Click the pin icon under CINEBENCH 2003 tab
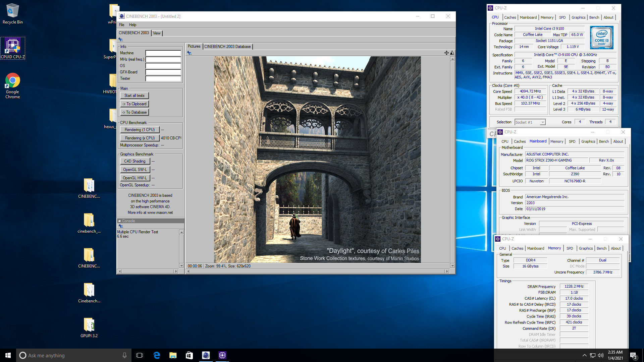 120,40
